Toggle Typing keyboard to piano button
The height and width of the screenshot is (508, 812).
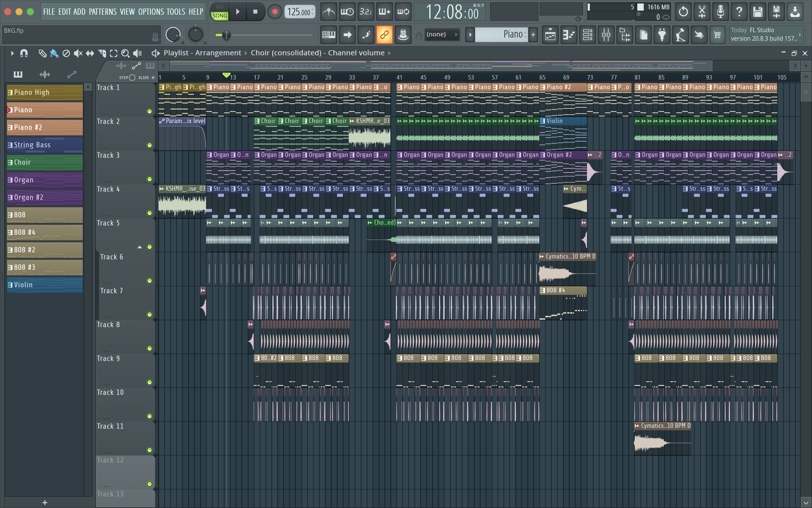[x=328, y=35]
